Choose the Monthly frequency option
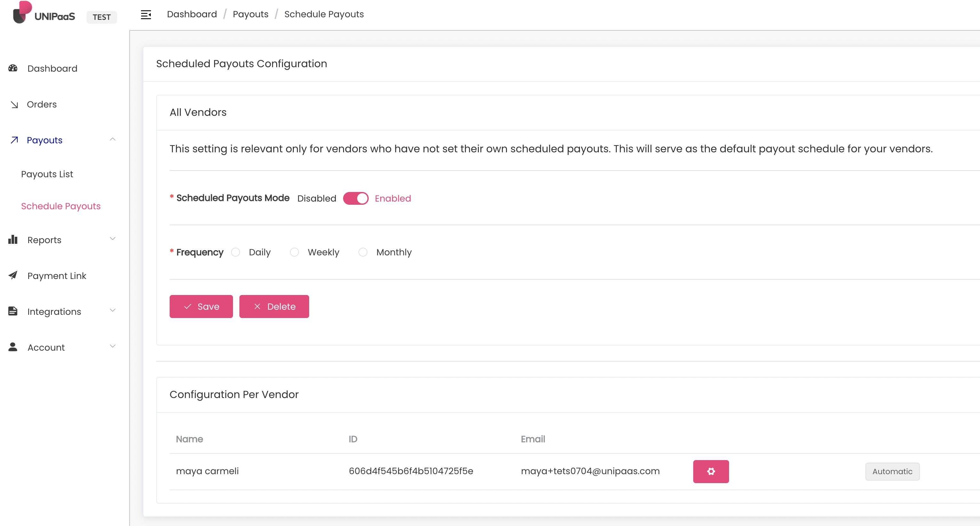980x526 pixels. point(363,252)
